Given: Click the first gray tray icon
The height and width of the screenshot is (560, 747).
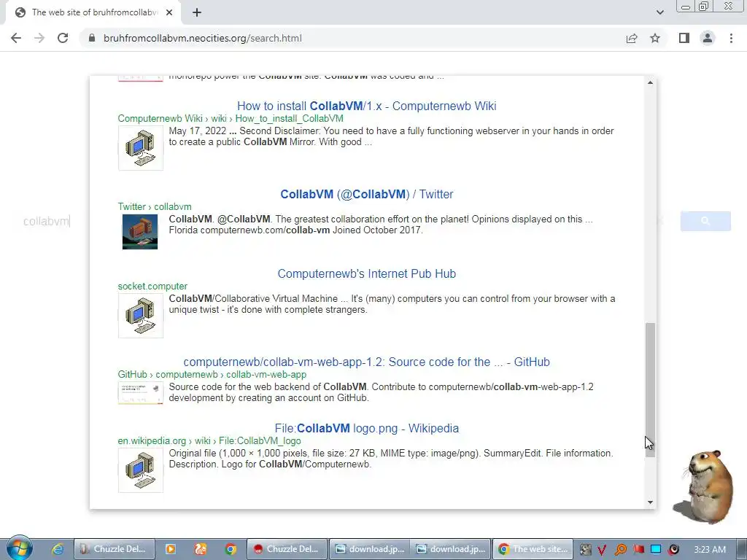Looking at the screenshot, I should tap(586, 550).
